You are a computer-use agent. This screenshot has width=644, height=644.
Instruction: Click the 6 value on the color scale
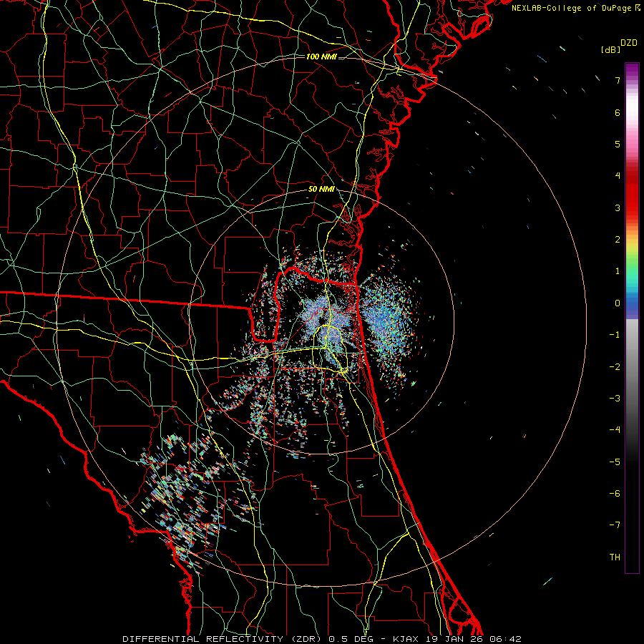[x=618, y=113]
